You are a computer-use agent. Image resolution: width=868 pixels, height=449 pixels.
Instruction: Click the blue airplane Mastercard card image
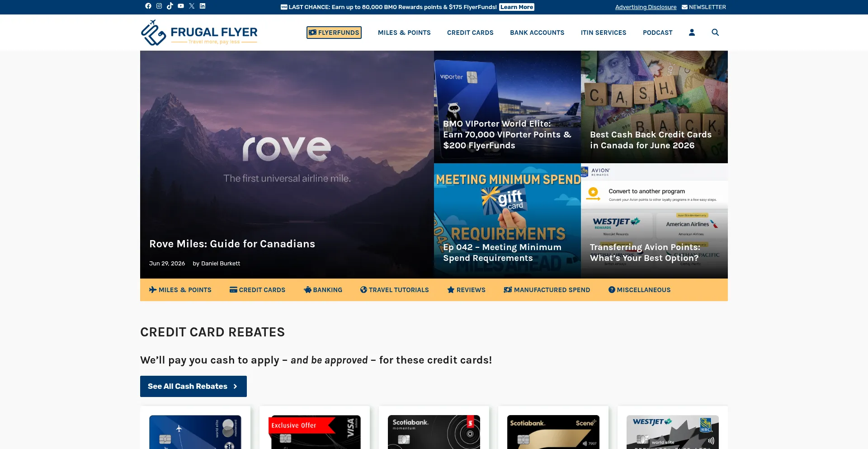[x=195, y=432]
